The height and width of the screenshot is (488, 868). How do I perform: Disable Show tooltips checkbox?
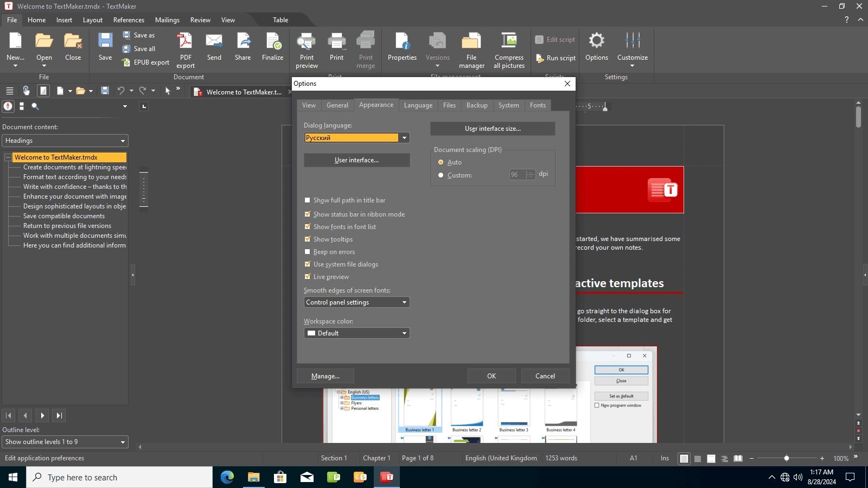(308, 239)
